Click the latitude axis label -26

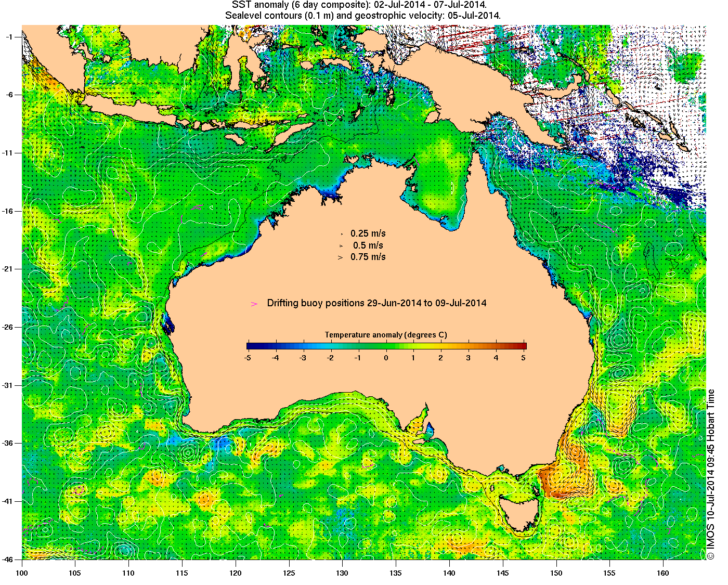coord(9,327)
